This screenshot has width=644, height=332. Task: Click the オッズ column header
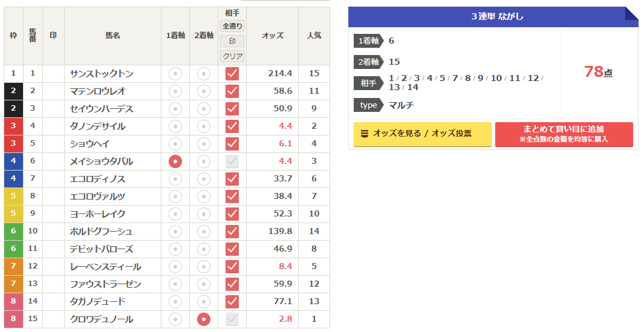pyautogui.click(x=272, y=36)
